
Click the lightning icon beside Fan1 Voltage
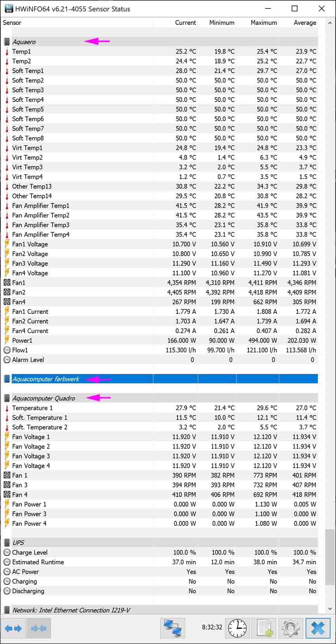coord(7,244)
